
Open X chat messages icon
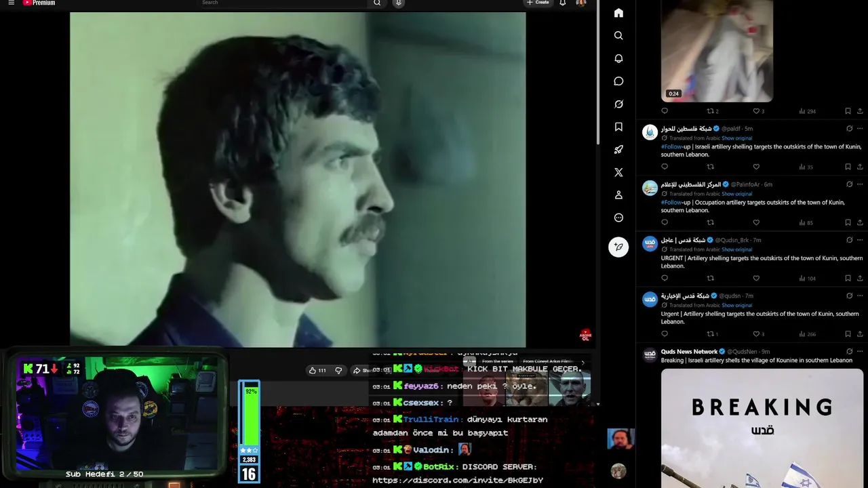coord(618,81)
